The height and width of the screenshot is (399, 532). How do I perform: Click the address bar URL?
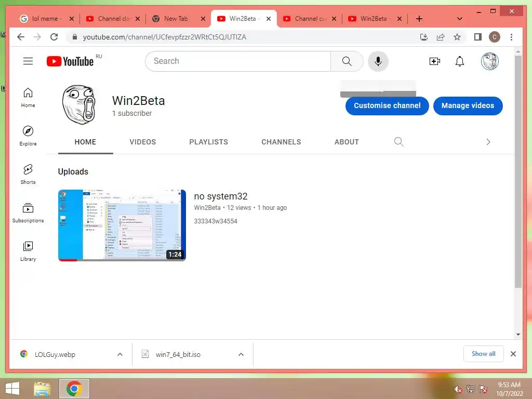point(165,37)
